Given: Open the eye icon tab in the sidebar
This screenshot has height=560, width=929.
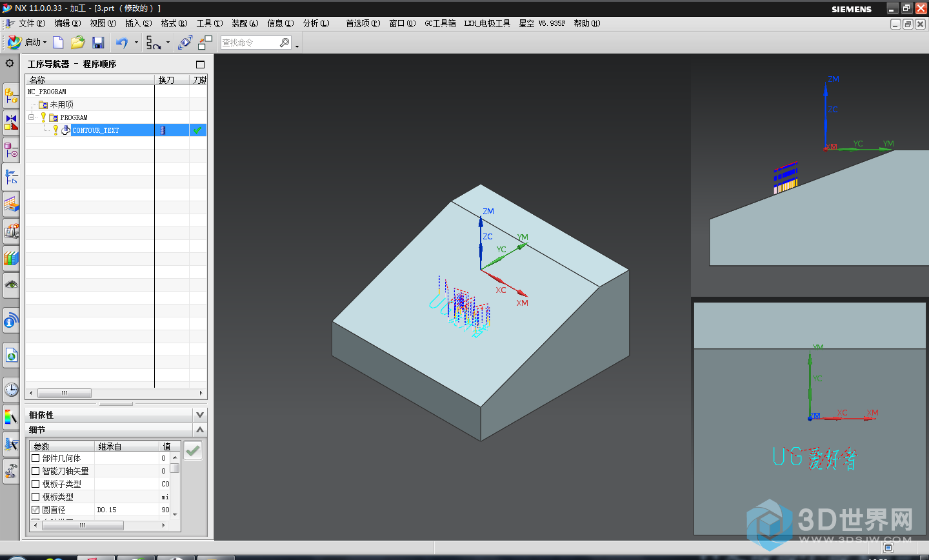Looking at the screenshot, I should point(11,285).
